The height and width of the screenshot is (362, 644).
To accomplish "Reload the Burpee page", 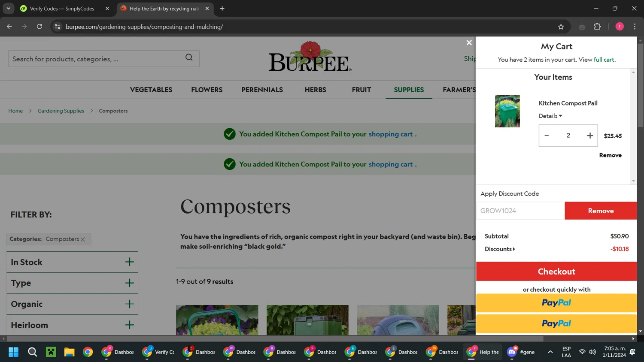I will (x=39, y=27).
